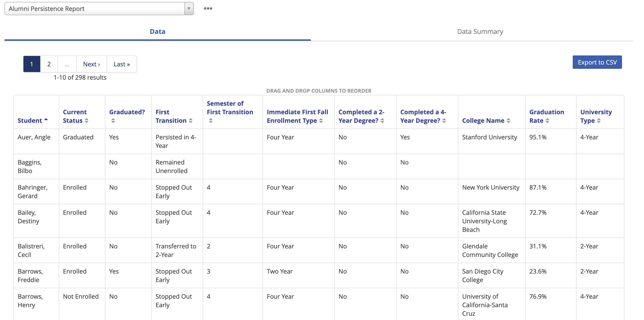Click the Export to CSV button
Screen dimensions: 644x320
pos(597,62)
